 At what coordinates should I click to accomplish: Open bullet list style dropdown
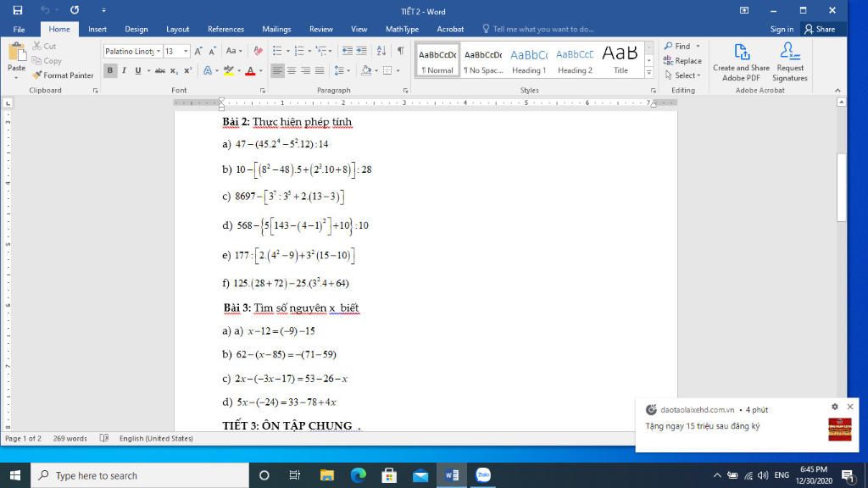coord(288,51)
